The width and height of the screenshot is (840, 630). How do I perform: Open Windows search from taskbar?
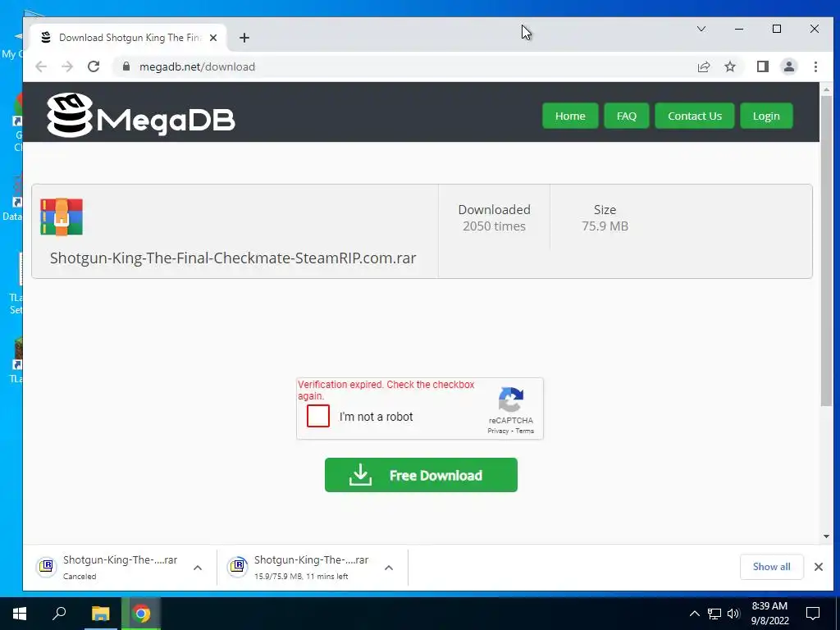coord(59,614)
